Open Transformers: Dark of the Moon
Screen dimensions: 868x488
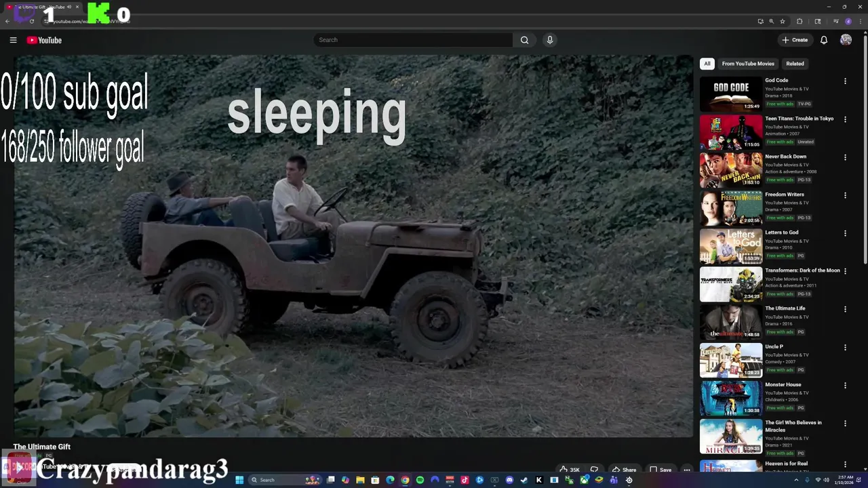(802, 270)
